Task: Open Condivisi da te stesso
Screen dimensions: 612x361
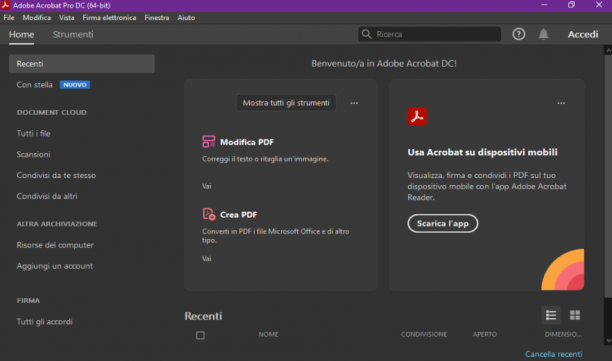Action: pyautogui.click(x=56, y=176)
